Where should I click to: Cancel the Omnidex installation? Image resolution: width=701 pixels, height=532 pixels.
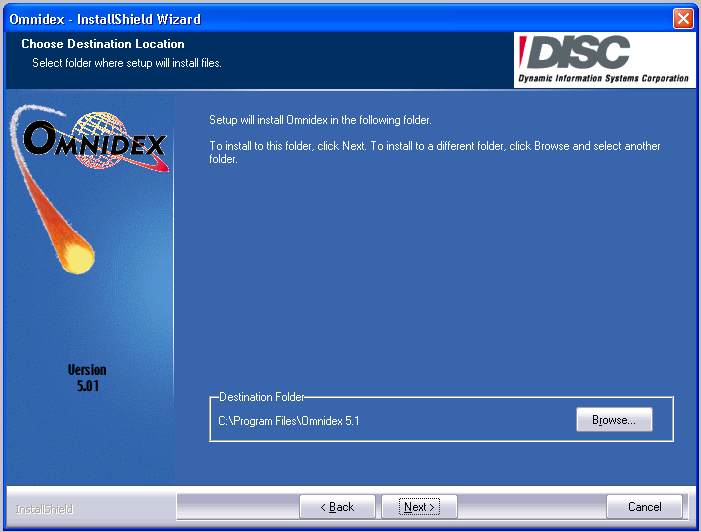(x=644, y=507)
